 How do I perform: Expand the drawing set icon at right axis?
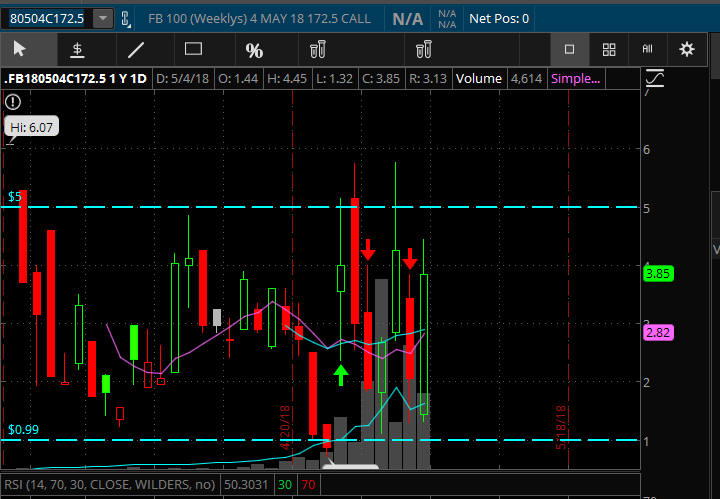pos(657,78)
